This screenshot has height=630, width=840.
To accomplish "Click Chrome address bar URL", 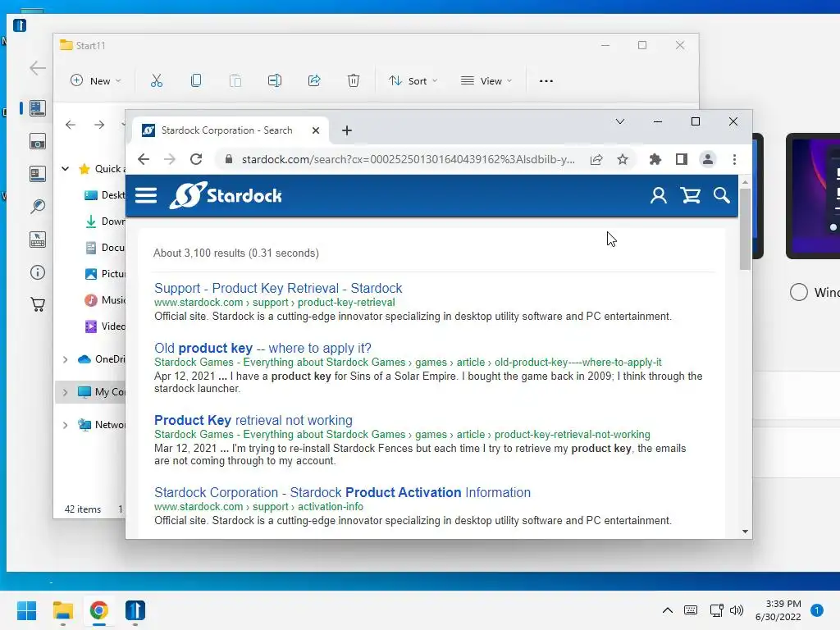I will click(x=409, y=159).
